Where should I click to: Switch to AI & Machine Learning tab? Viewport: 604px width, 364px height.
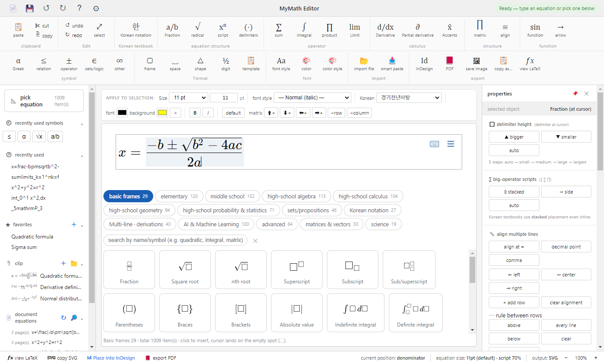click(x=216, y=224)
